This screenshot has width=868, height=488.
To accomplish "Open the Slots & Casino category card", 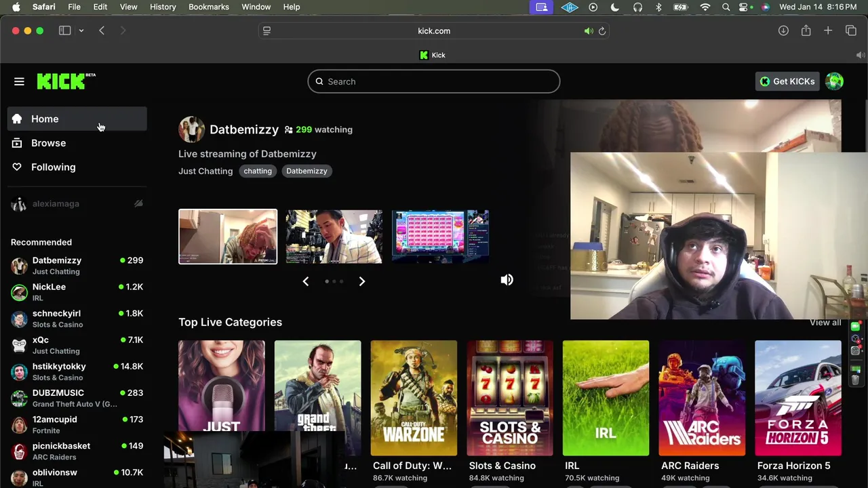I will (510, 397).
